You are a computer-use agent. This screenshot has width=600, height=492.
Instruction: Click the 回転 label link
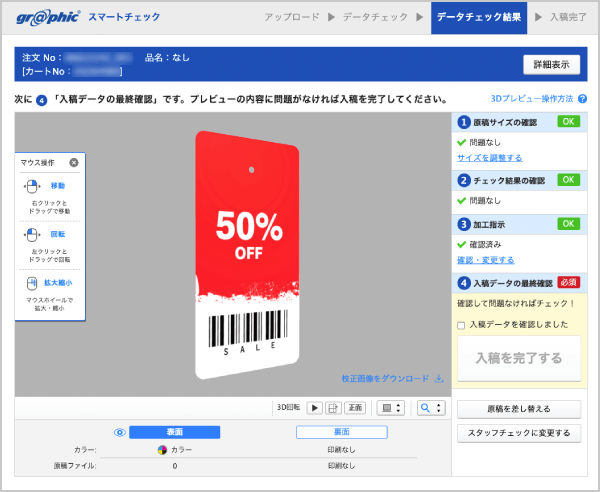[x=58, y=234]
